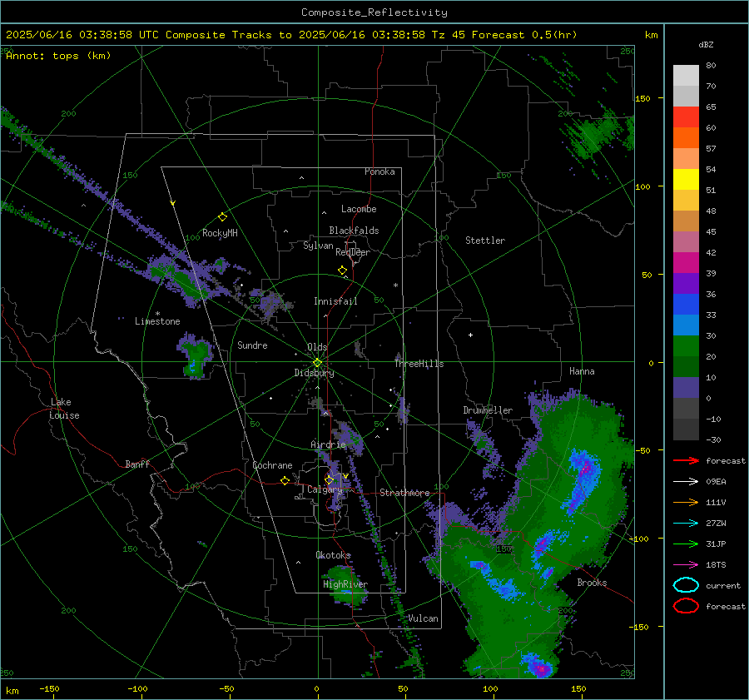Image resolution: width=749 pixels, height=700 pixels.
Task: Click the Sundre town label
Action: tap(252, 345)
